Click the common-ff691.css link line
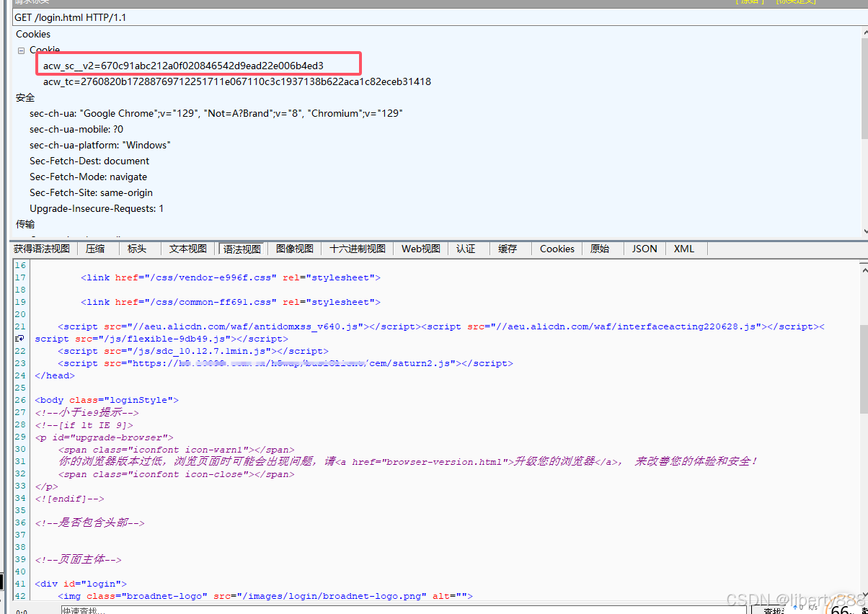 click(231, 302)
